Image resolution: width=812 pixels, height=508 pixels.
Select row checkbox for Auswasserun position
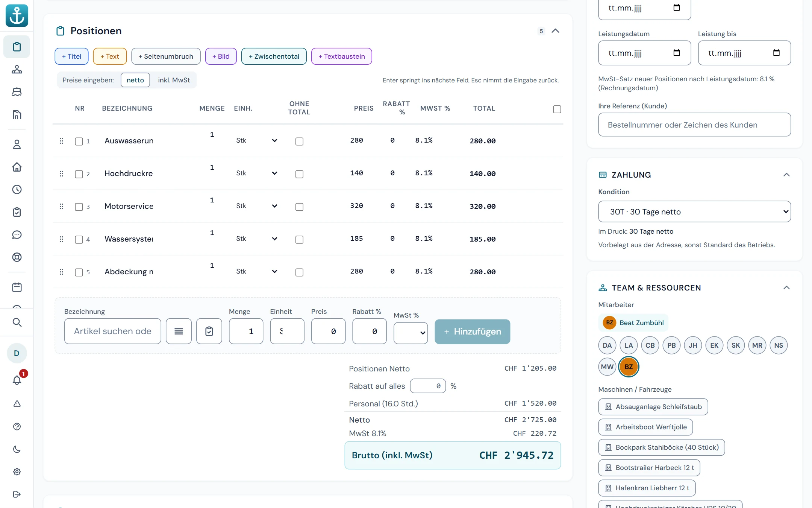pyautogui.click(x=79, y=141)
